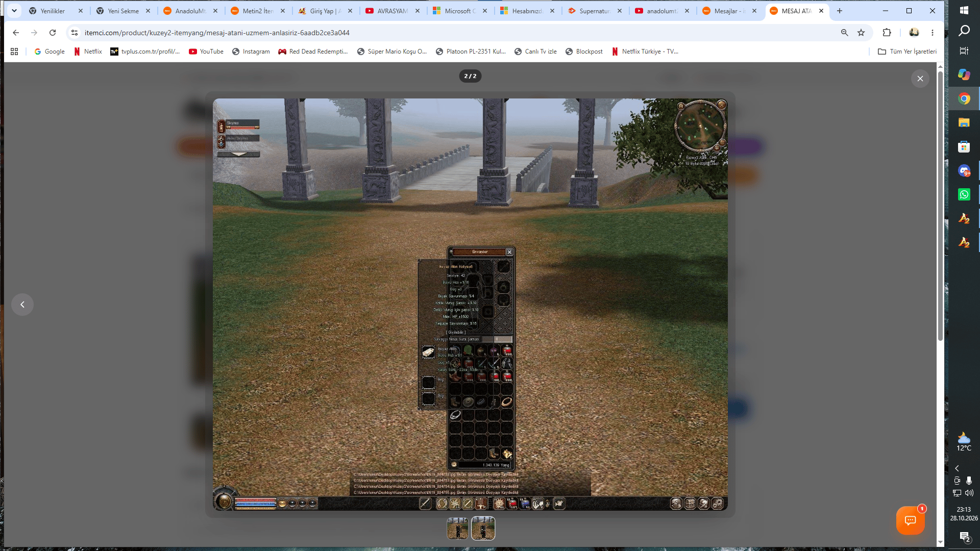
Task: Click the page vertical scrollbar
Action: (x=940, y=206)
